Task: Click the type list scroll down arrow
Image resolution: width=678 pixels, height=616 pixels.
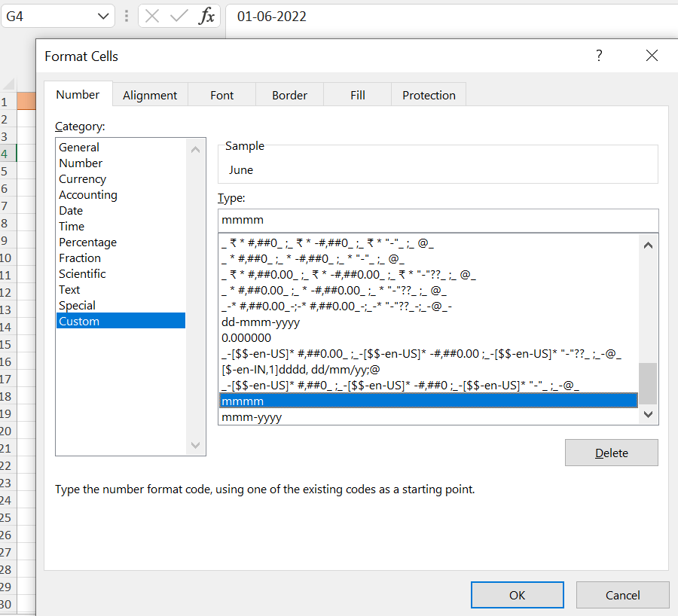Action: 648,414
